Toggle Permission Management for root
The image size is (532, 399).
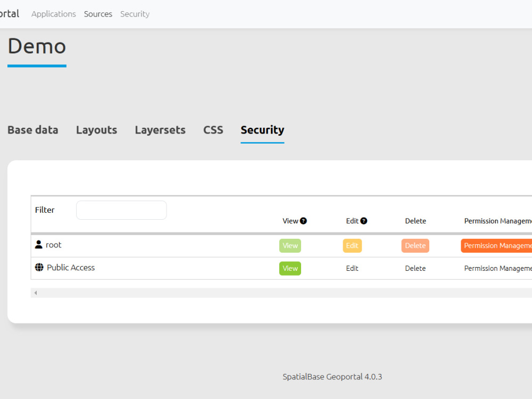click(496, 246)
